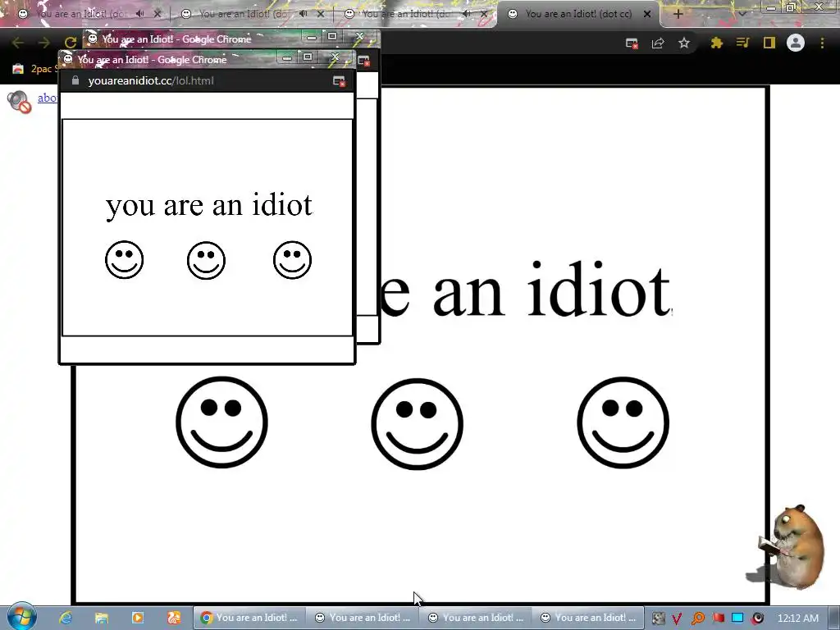The width and height of the screenshot is (840, 630).
Task: Open pop-up blocked icon in main address bar
Action: tap(632, 43)
